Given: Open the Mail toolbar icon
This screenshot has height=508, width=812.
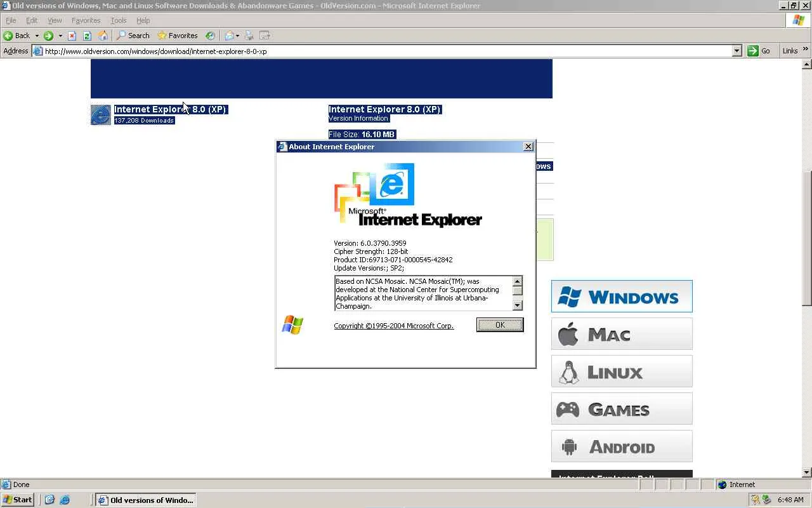Looking at the screenshot, I should click(x=229, y=36).
